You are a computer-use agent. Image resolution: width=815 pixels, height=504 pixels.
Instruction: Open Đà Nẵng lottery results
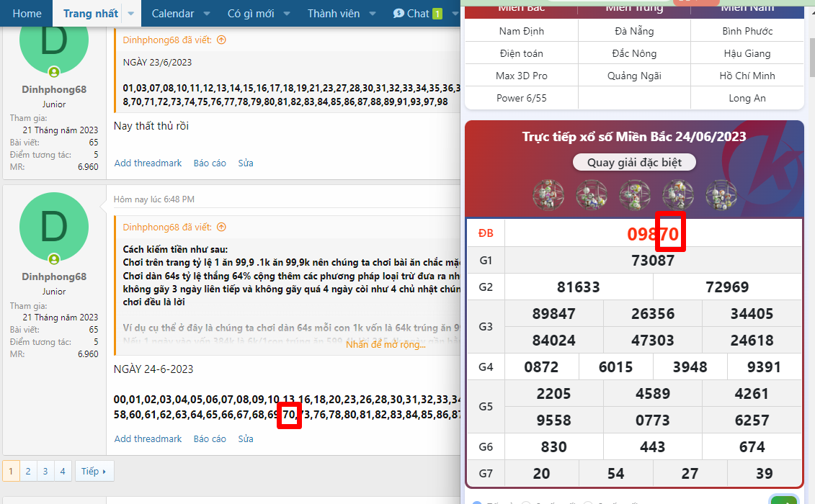coord(634,31)
